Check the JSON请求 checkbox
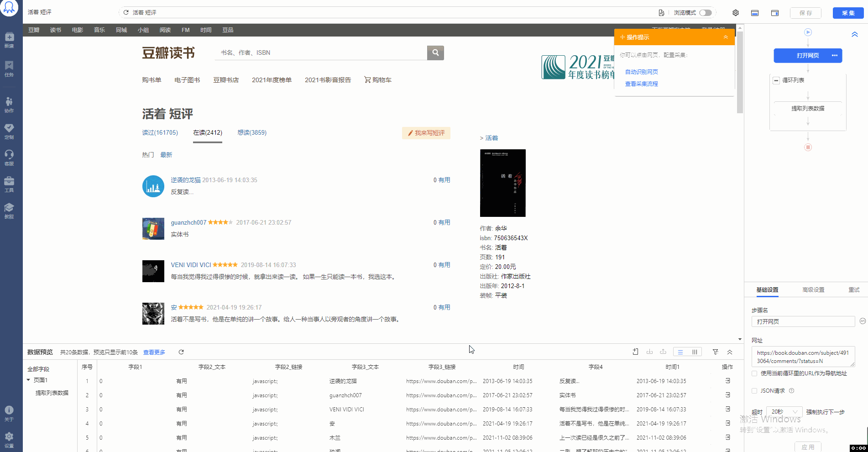 (x=754, y=391)
